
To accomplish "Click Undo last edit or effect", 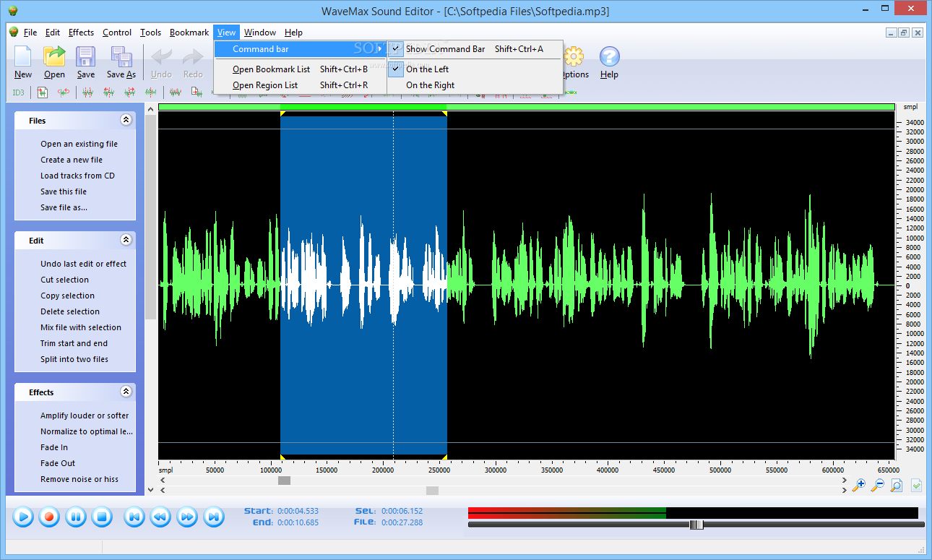I will click(x=83, y=264).
